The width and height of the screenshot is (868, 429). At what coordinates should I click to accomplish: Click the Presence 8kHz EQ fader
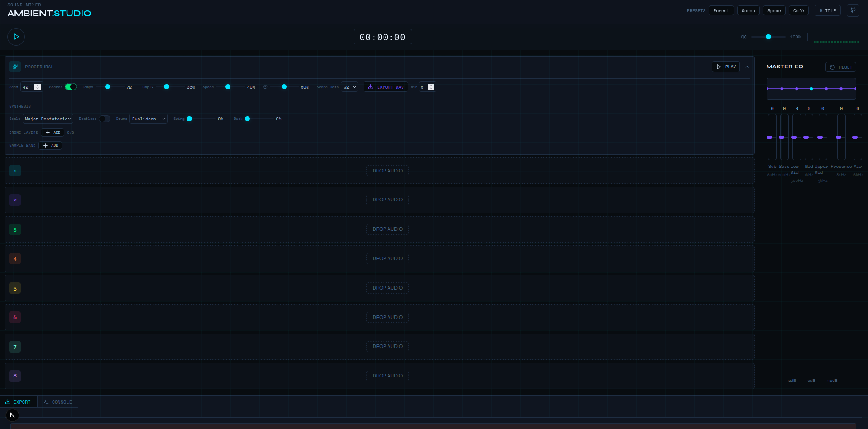coord(841,137)
